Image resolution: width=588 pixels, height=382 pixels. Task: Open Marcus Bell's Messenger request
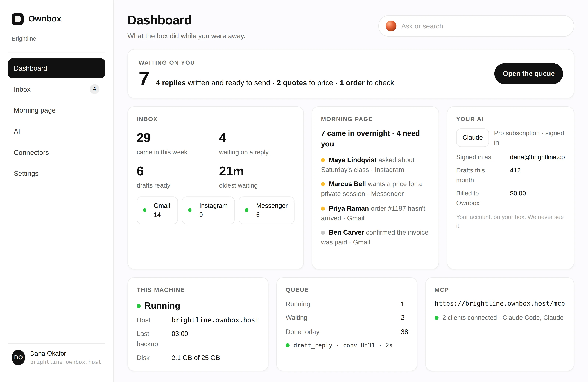coord(375,189)
